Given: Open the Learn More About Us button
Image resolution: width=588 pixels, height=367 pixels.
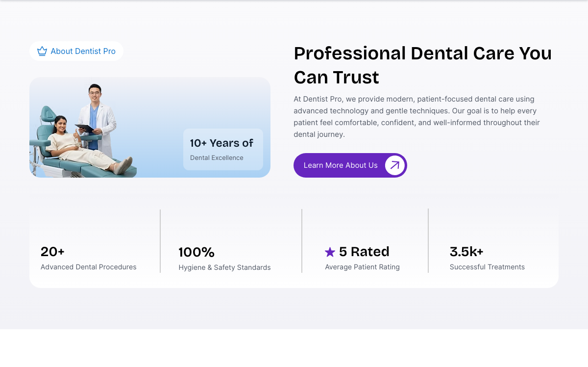Looking at the screenshot, I should [350, 165].
